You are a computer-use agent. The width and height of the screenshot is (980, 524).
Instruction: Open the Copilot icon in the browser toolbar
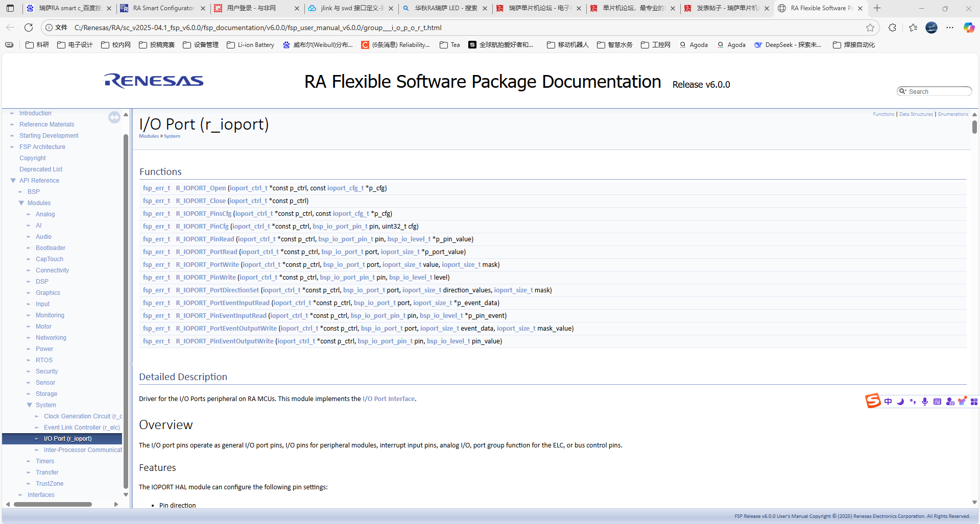(969, 28)
